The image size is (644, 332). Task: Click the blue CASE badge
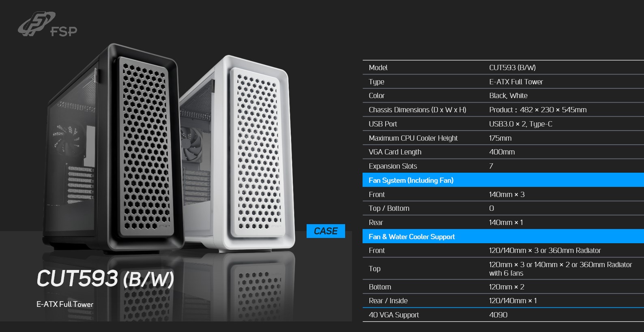tap(326, 231)
